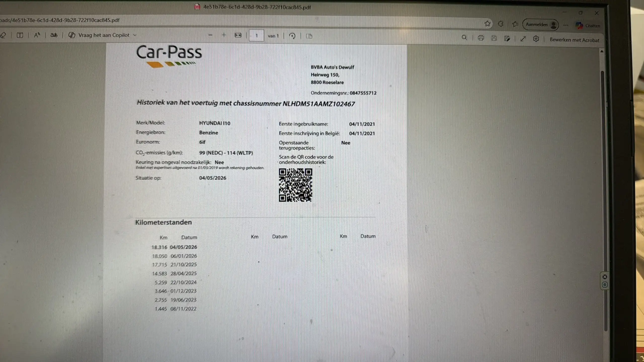Select the Benzine energy source value
Viewport: 644px width, 362px height.
click(x=209, y=133)
